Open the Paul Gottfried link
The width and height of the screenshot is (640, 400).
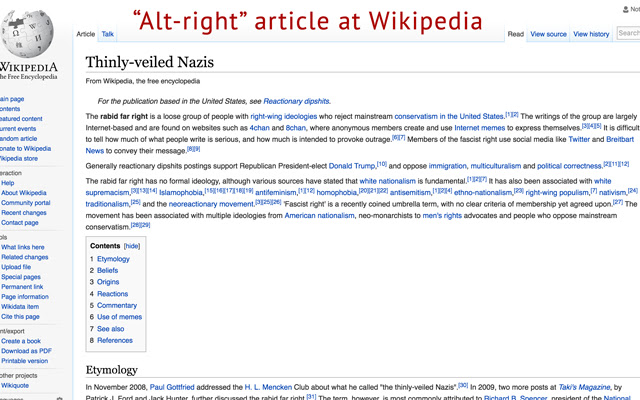(172, 387)
